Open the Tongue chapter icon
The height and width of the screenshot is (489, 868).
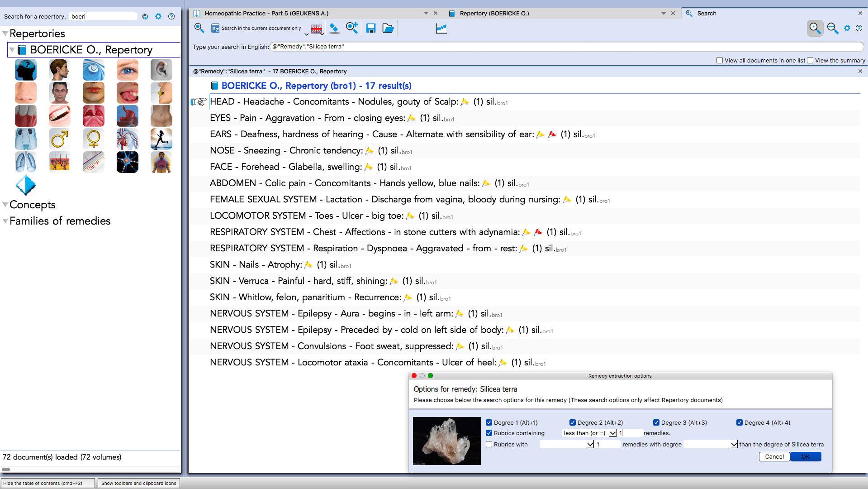[128, 93]
